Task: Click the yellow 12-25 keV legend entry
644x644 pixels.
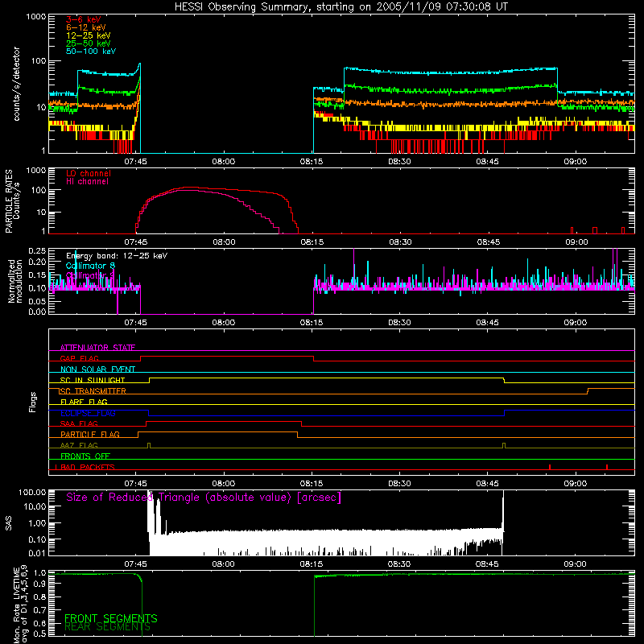Action: click(89, 35)
